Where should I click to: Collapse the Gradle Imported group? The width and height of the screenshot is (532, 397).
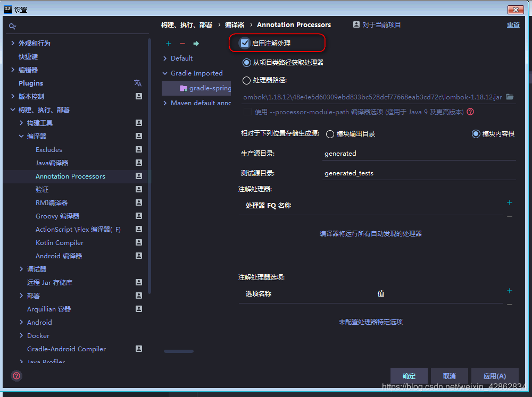(x=165, y=73)
